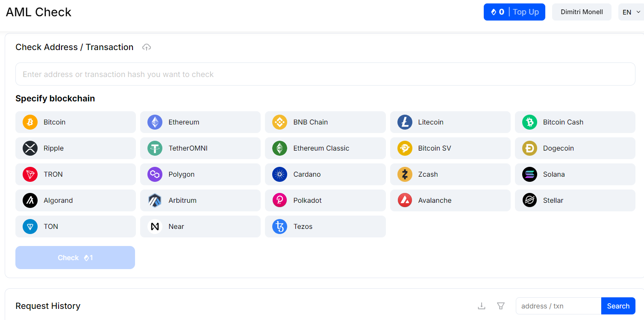
Task: Select the Bitcoin SV icon
Action: [x=405, y=148]
